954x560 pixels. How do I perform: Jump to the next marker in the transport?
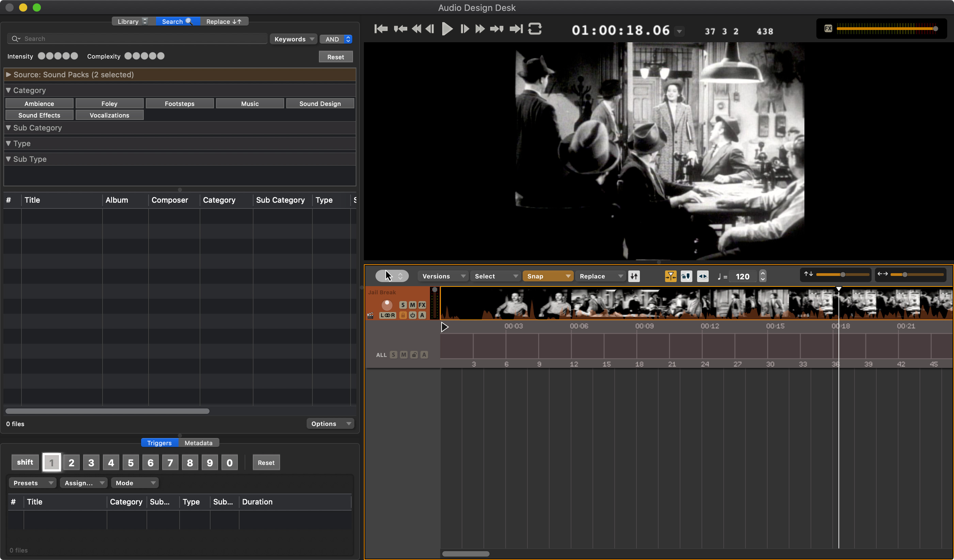496,29
